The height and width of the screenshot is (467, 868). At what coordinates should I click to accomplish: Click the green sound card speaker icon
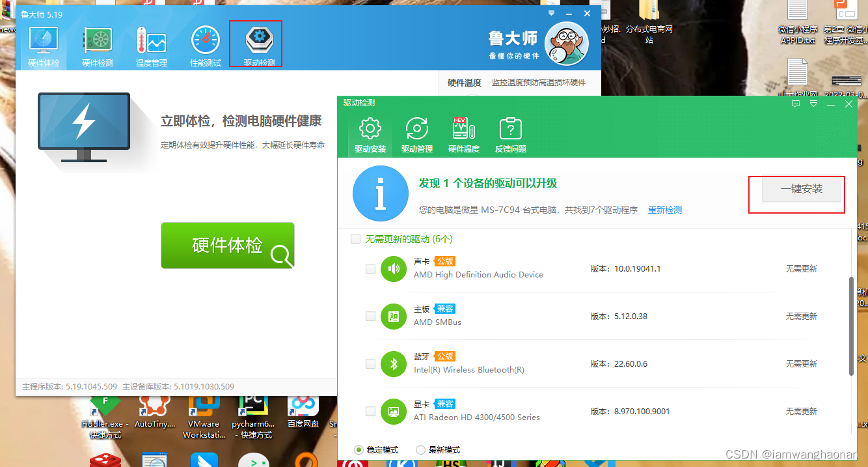(x=394, y=268)
